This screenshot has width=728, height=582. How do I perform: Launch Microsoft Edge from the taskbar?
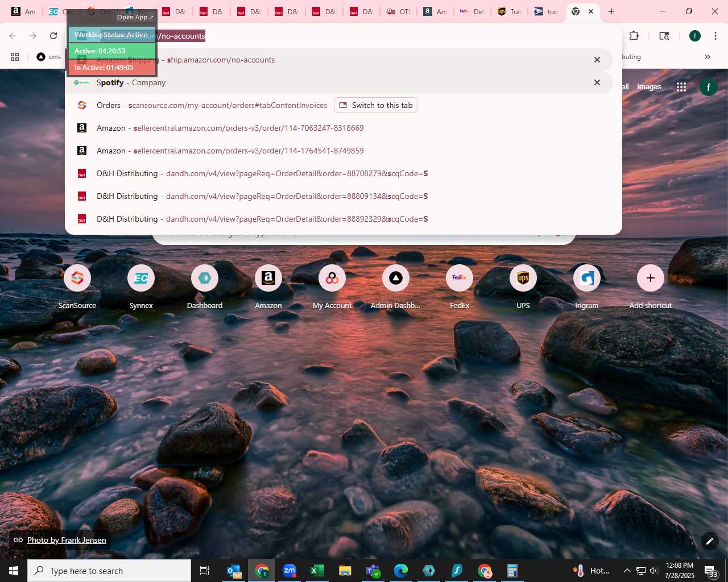(x=401, y=571)
